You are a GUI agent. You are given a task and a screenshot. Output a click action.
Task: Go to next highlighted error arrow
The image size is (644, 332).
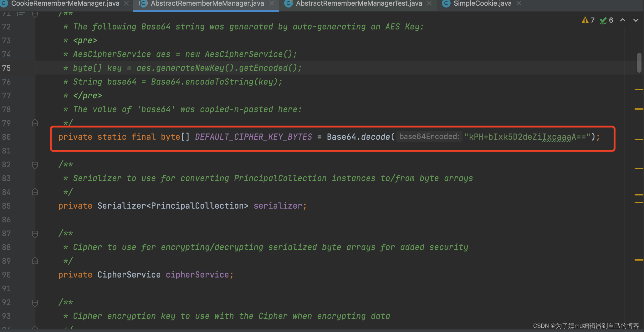636,20
